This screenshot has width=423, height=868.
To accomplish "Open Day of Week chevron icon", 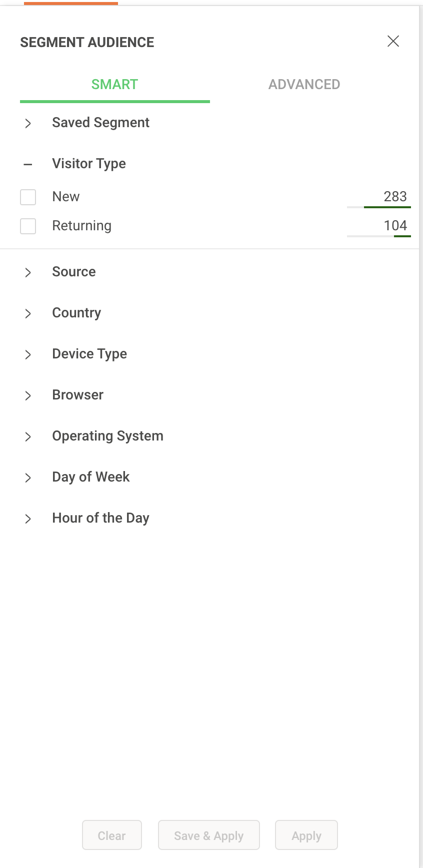I will 28,478.
